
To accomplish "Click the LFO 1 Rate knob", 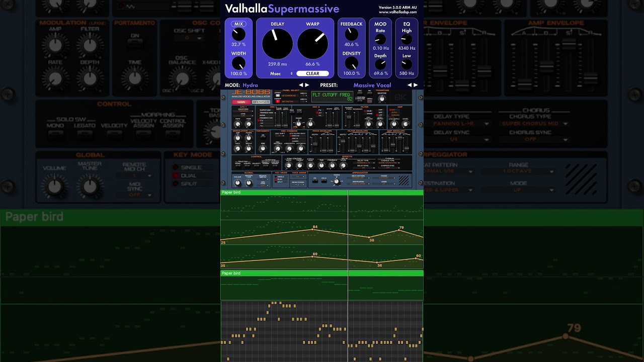I will click(238, 124).
